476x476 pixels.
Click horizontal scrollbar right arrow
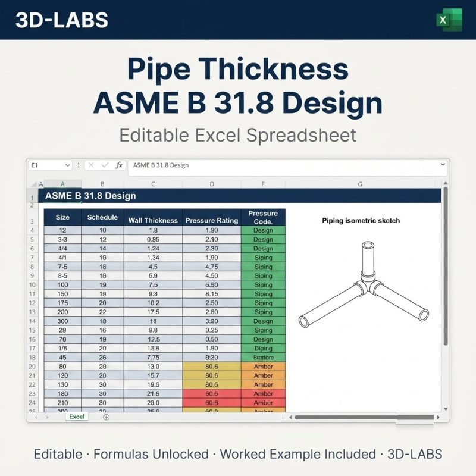coord(438,417)
